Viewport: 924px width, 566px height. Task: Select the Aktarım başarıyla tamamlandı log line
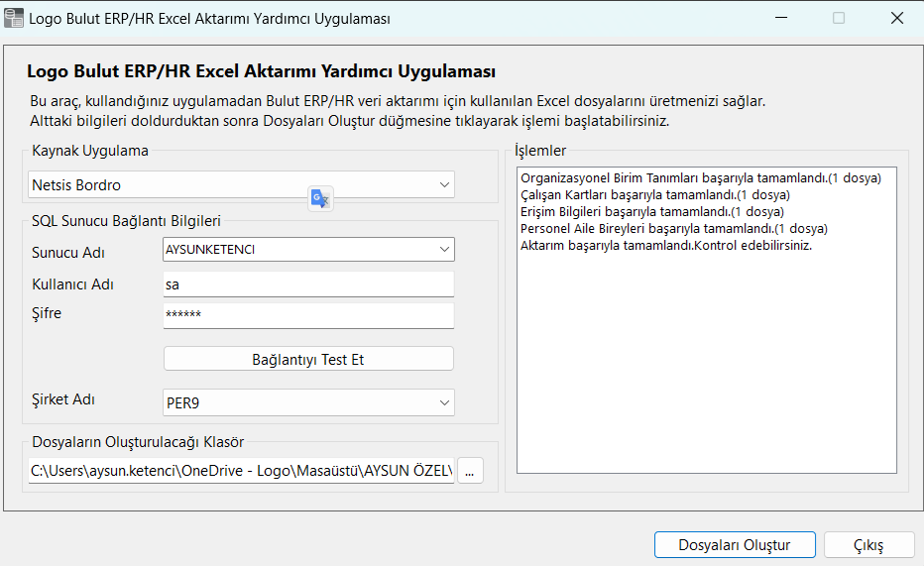click(x=665, y=246)
